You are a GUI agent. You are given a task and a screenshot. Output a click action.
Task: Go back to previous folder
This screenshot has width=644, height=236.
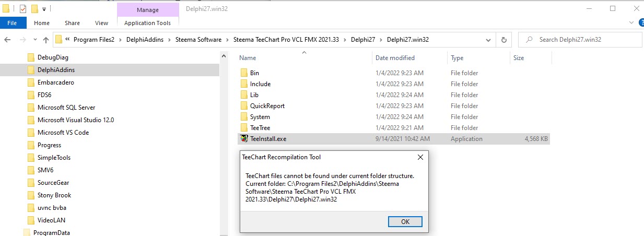(8, 40)
